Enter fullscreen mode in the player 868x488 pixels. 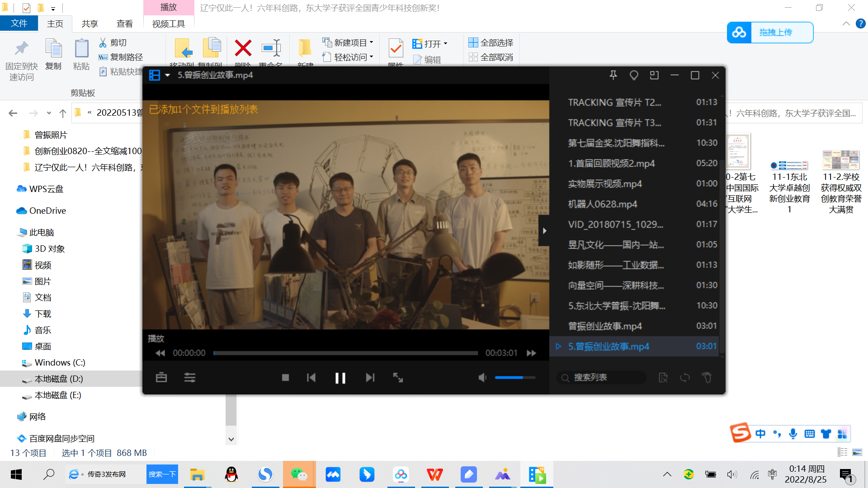398,378
